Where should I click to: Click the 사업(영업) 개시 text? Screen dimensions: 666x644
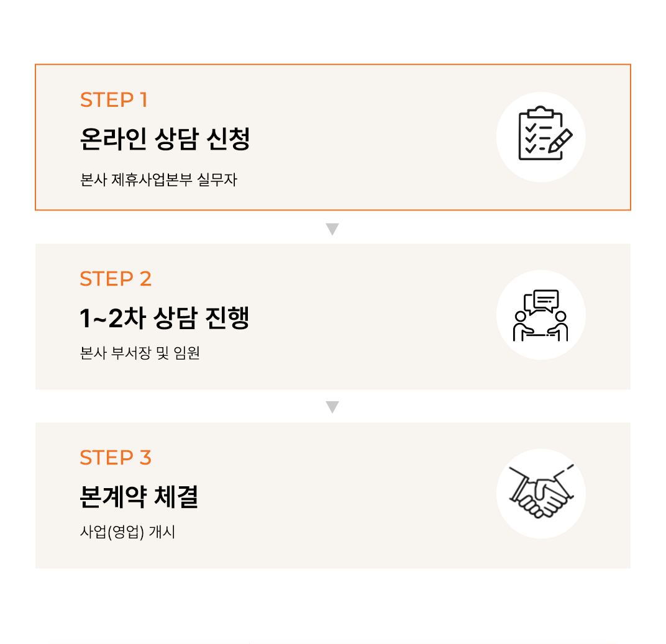click(127, 532)
